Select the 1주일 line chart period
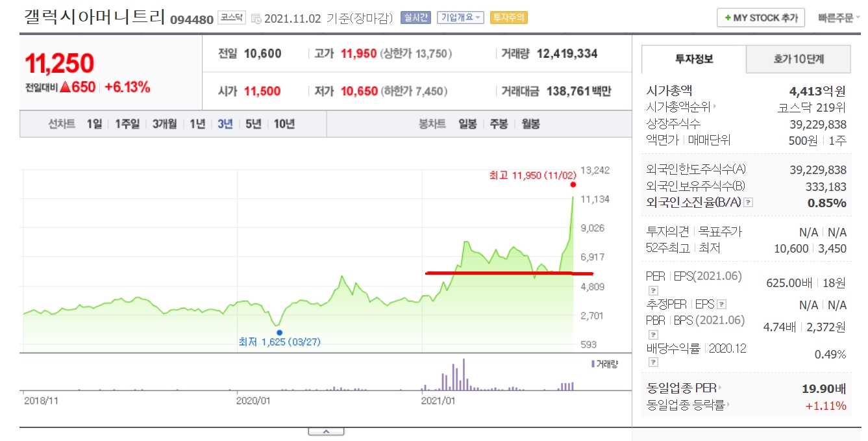This screenshot has height=441, width=868. coord(127,124)
